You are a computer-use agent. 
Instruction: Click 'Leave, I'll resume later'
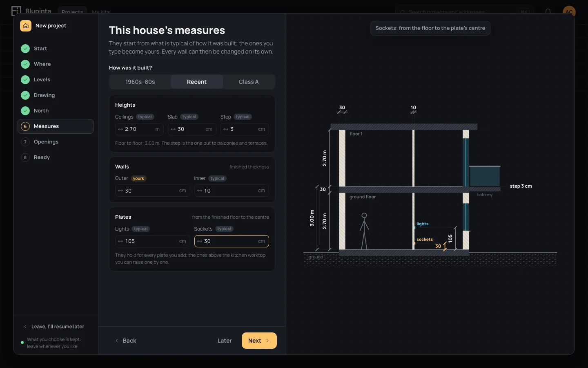(54, 327)
